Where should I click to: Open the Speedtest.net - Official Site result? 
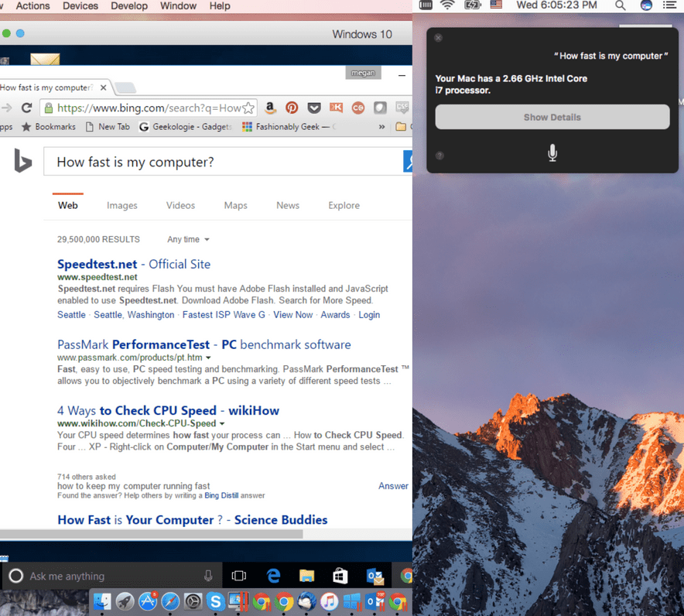134,265
